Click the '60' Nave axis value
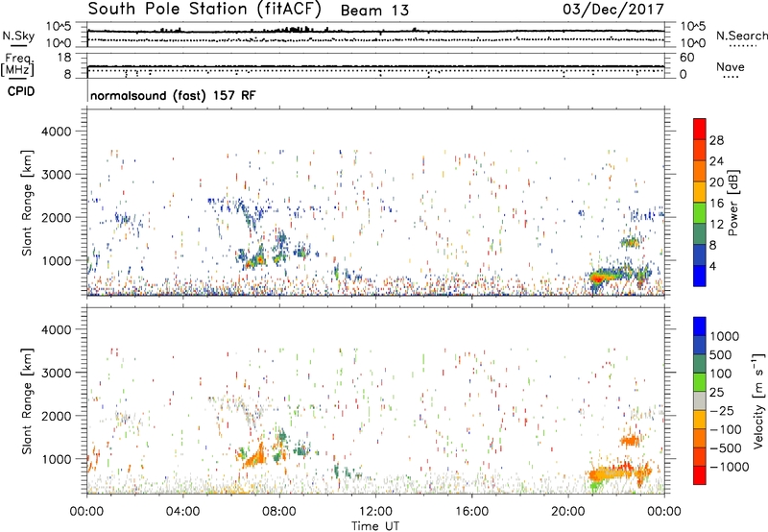 [x=687, y=58]
